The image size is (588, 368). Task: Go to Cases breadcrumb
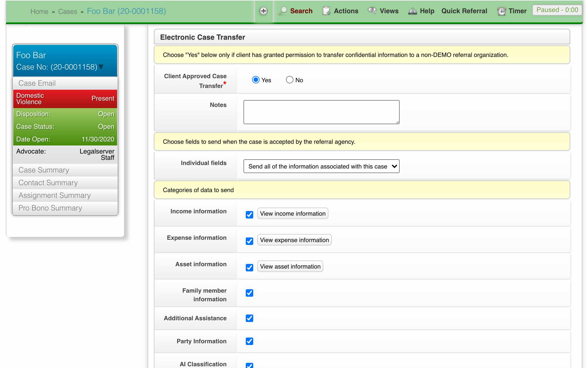68,11
